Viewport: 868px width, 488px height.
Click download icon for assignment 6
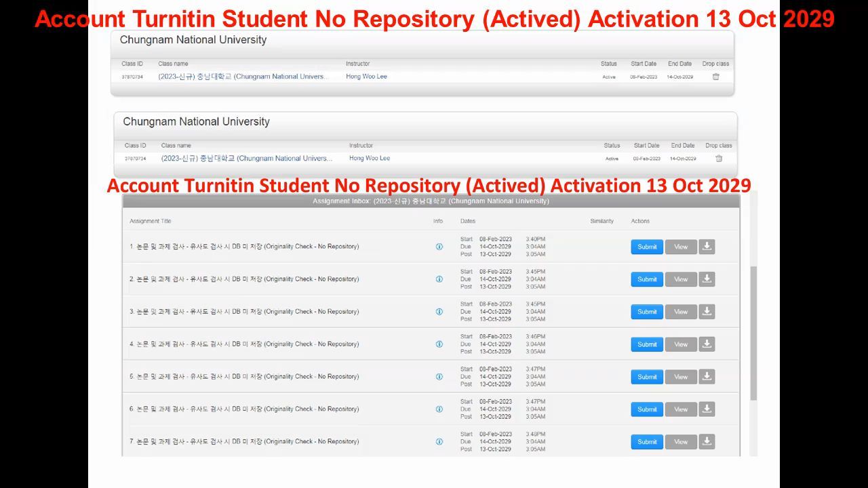[x=707, y=409]
